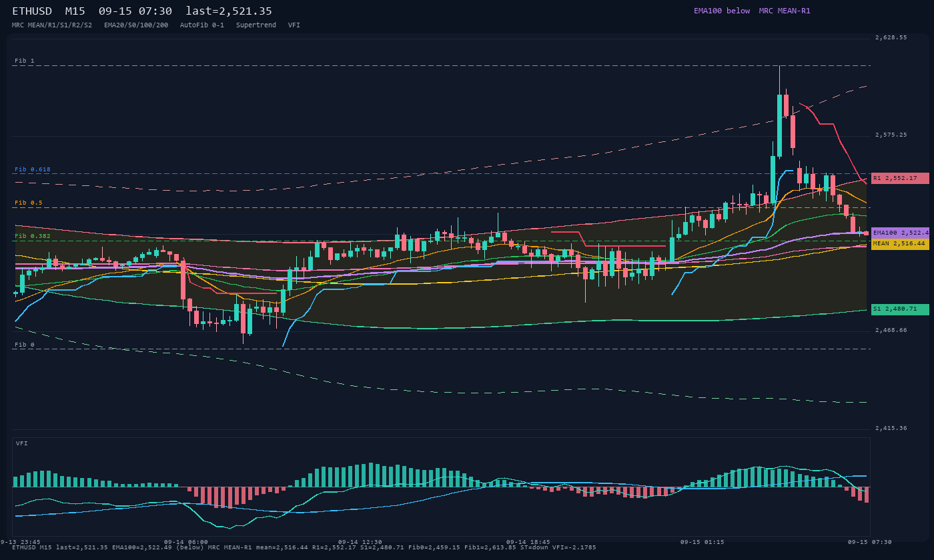Click the 09-15 01:15 time axis label
This screenshot has width=934, height=560.
pyautogui.click(x=703, y=542)
